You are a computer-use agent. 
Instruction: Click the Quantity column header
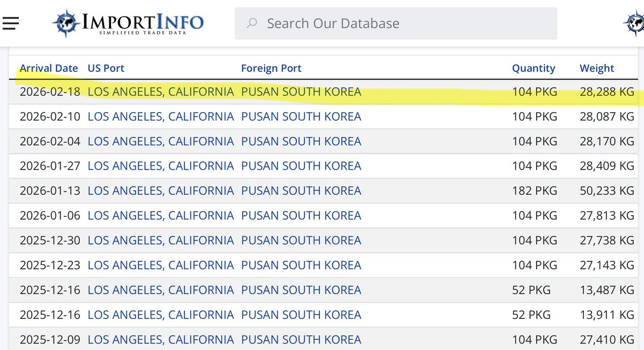[x=533, y=68]
